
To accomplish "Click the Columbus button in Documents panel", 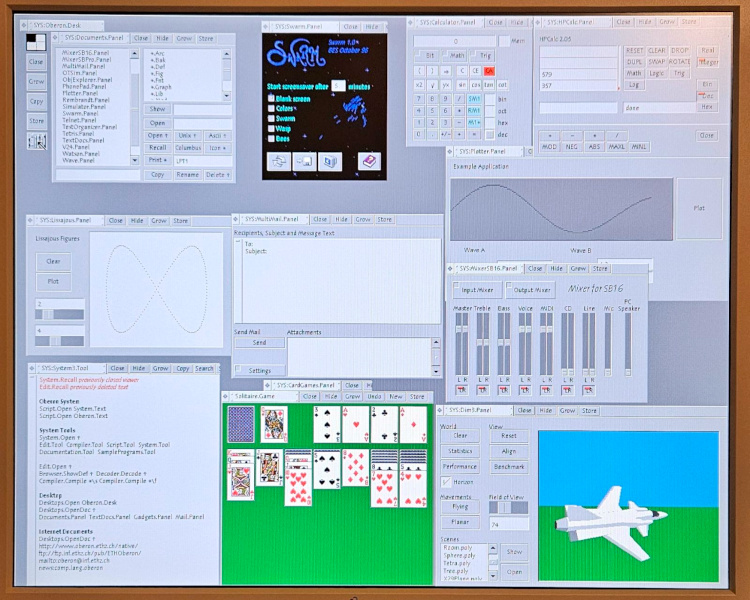I will click(x=188, y=148).
